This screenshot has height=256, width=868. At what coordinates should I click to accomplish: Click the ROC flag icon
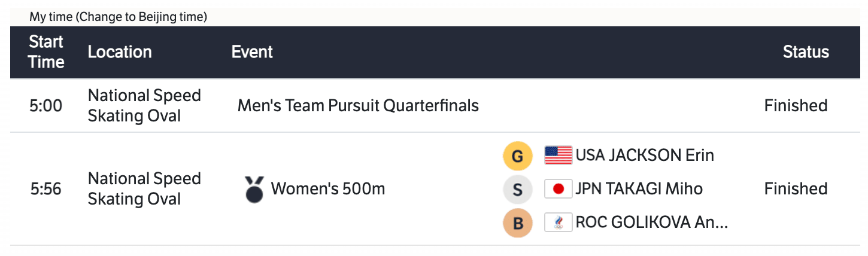pyautogui.click(x=558, y=223)
